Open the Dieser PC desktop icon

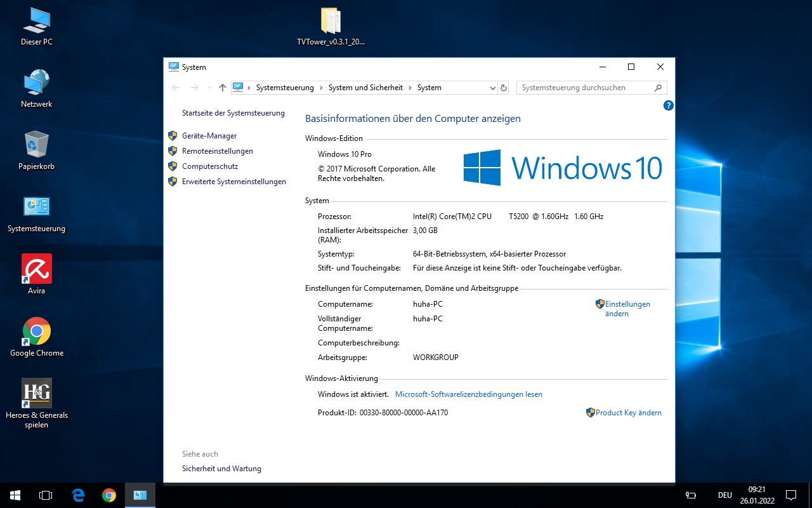click(37, 27)
